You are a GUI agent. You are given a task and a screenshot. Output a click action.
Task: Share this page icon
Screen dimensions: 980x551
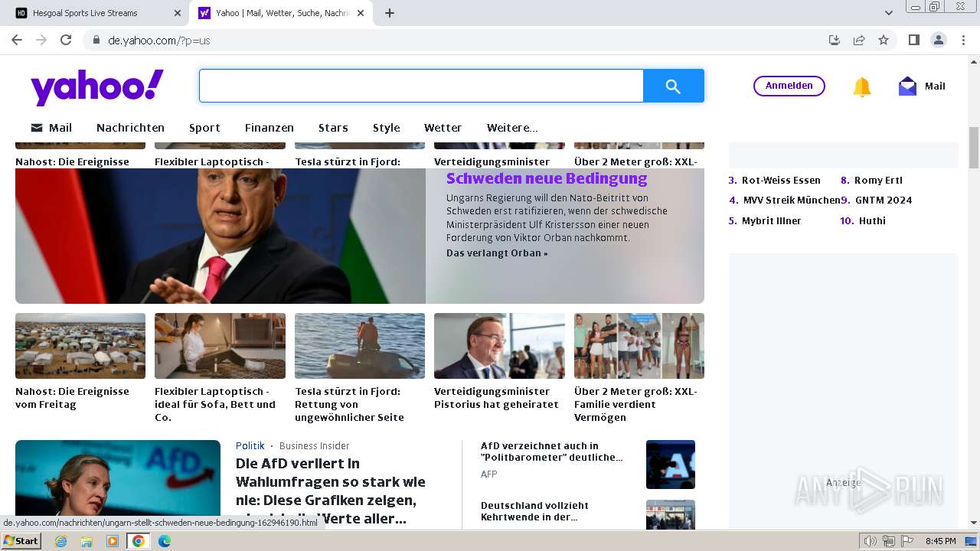[x=859, y=40]
